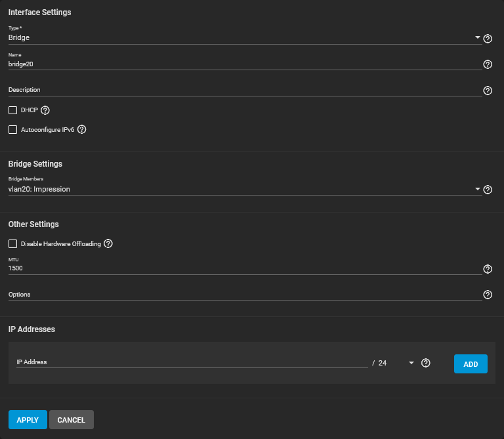This screenshot has width=504, height=439.
Task: Expand the Bridge Members dropdown
Action: tap(245, 189)
